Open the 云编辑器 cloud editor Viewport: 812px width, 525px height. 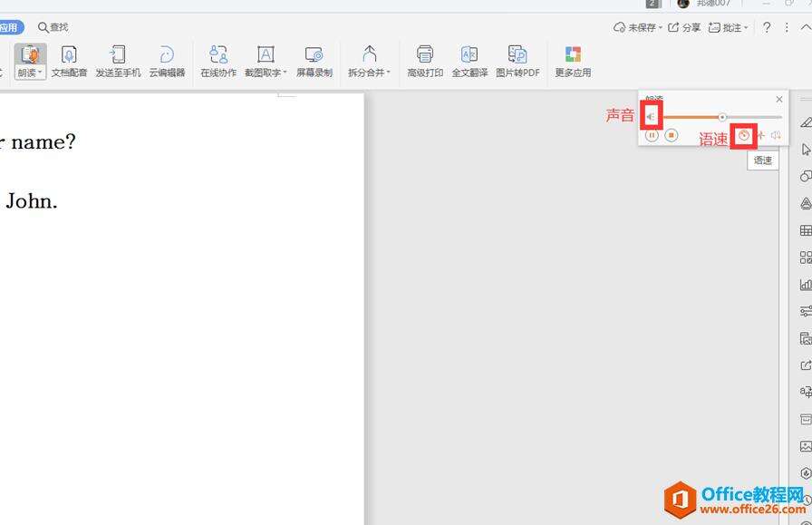[167, 62]
